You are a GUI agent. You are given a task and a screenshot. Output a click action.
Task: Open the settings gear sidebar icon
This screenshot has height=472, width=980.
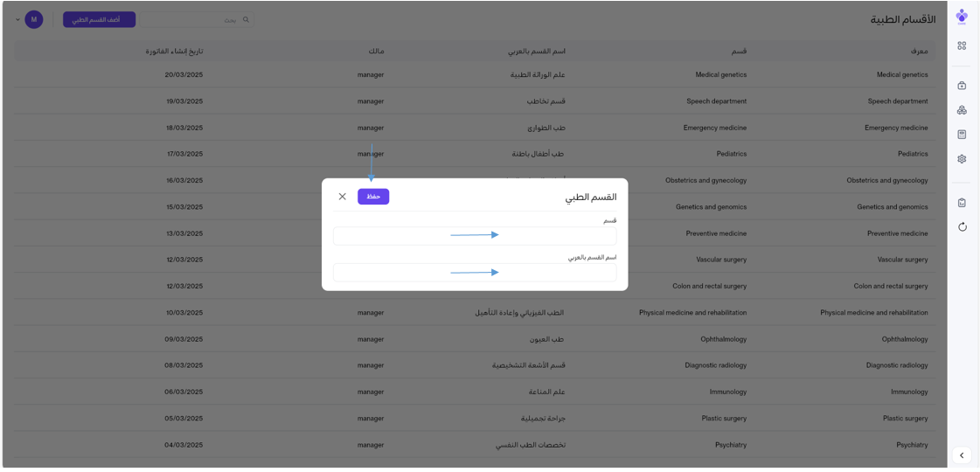(962, 159)
